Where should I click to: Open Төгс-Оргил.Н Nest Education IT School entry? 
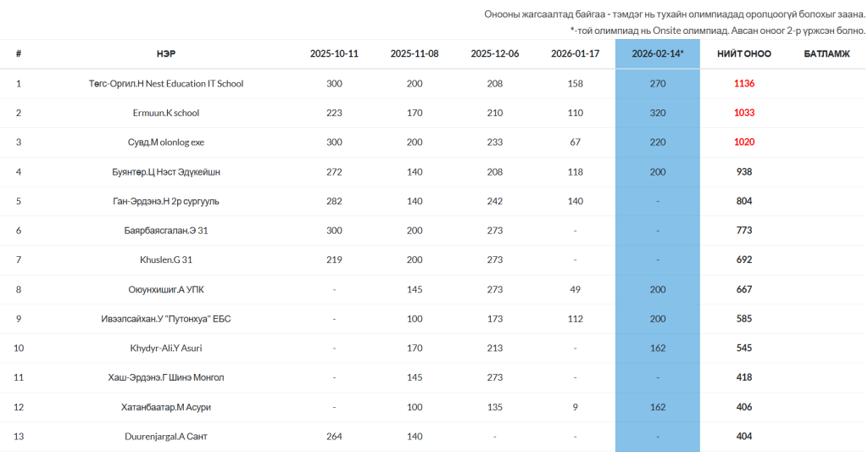click(166, 84)
